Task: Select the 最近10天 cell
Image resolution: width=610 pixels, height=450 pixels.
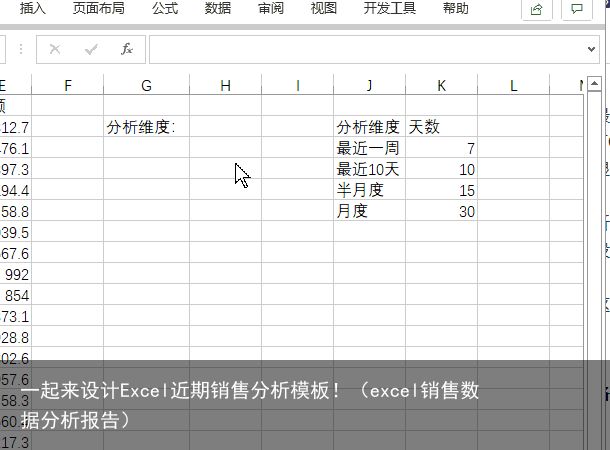Action: (x=370, y=169)
